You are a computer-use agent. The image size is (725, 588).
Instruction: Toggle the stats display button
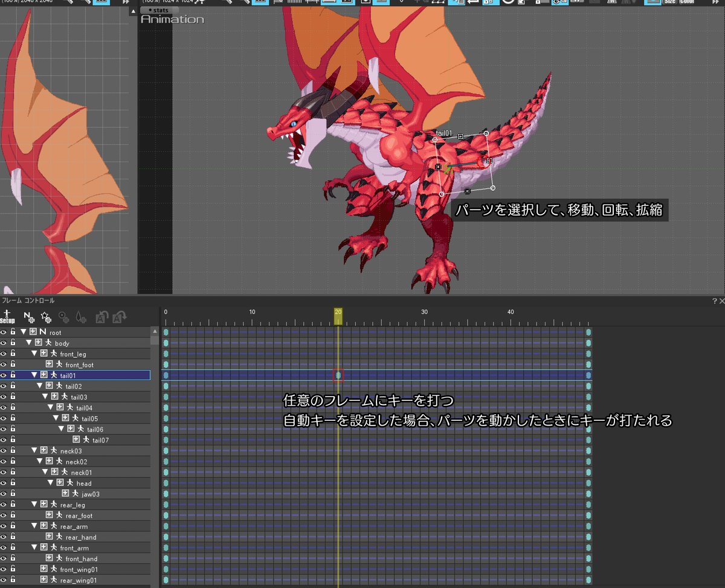[x=159, y=10]
